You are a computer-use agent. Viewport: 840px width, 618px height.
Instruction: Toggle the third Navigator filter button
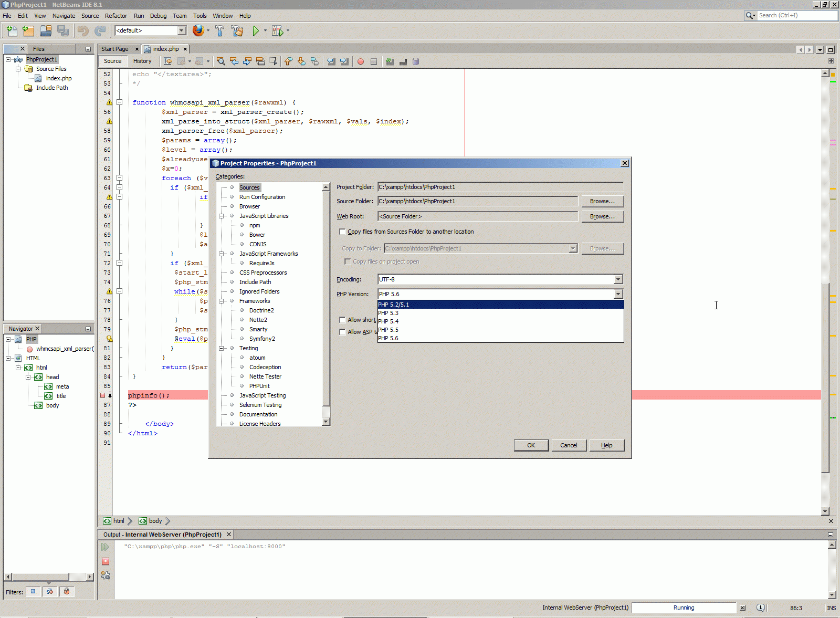click(67, 592)
